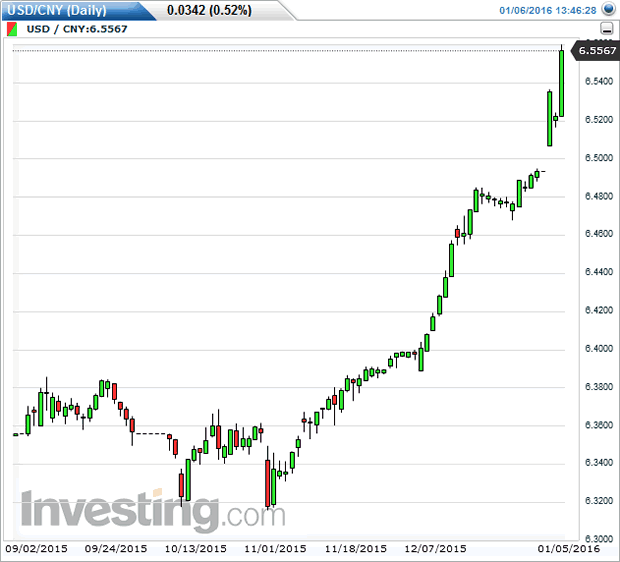
Task: Click the 6.4600 price axis label
Action: tap(599, 234)
